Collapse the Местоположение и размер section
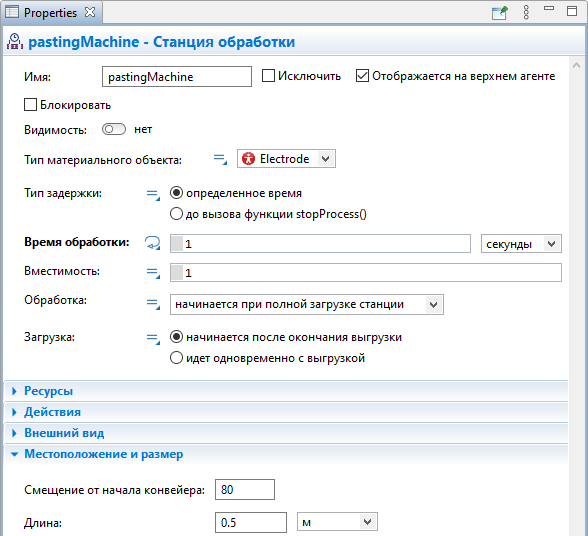Image resolution: width=588 pixels, height=536 pixels. tap(104, 454)
